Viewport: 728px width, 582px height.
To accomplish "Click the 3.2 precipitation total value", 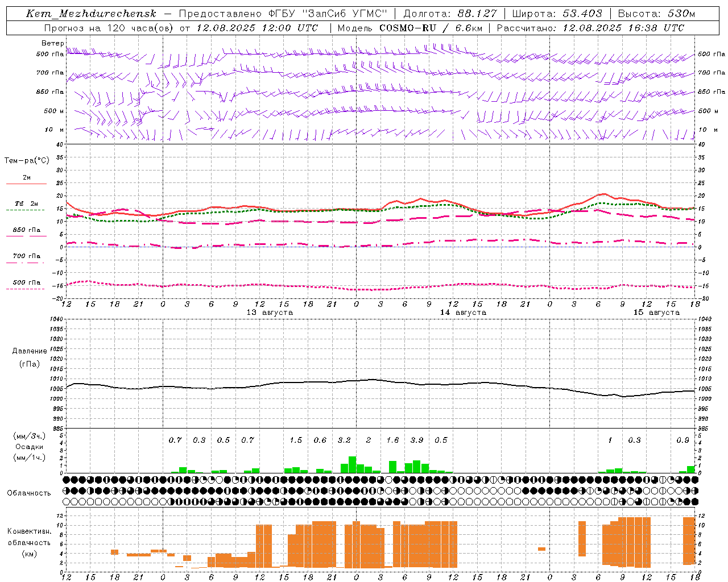I will coord(344,440).
